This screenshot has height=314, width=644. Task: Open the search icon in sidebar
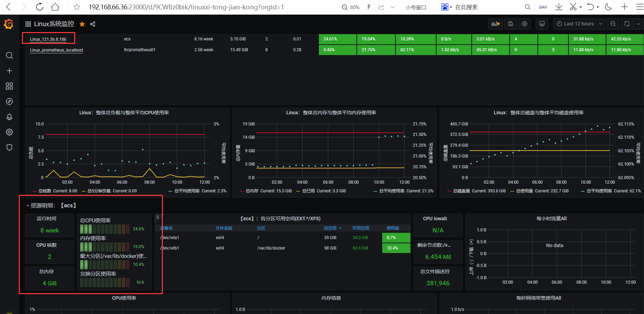[9, 56]
